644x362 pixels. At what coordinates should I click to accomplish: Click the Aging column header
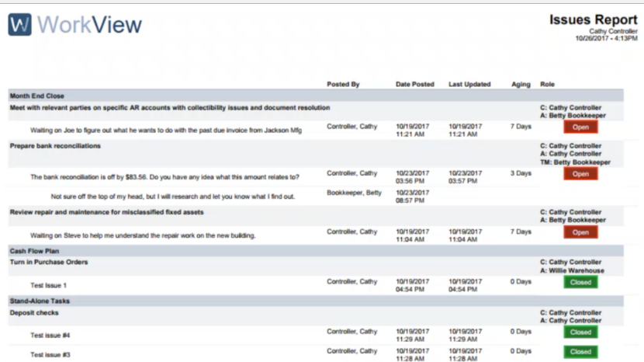(x=521, y=84)
